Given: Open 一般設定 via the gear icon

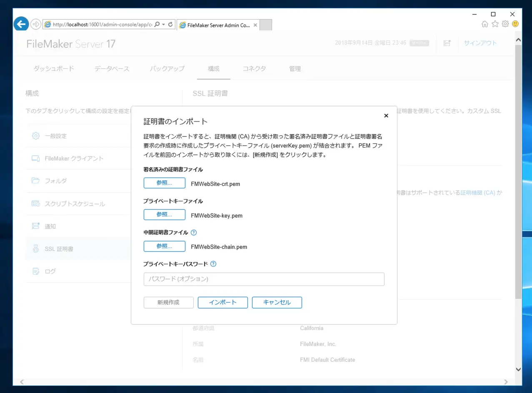Looking at the screenshot, I should 35,135.
